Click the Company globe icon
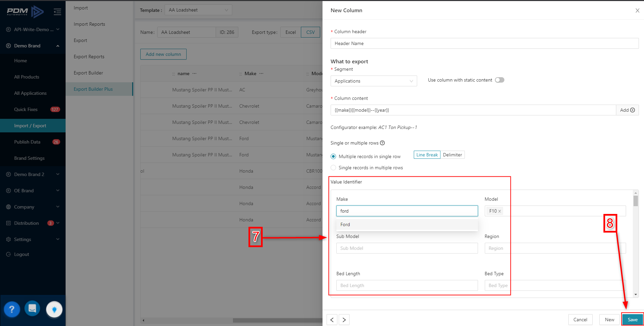Viewport: 644px width, 326px height. tap(8, 207)
